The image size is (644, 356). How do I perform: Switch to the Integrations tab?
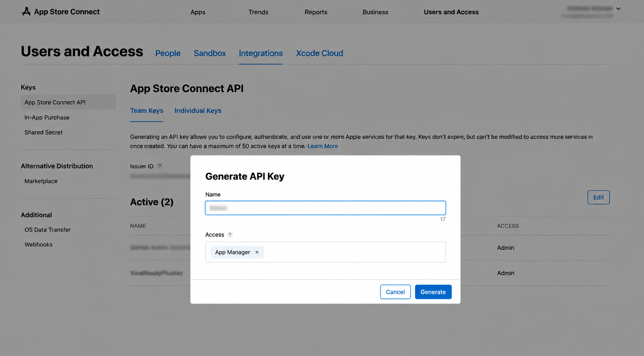coord(261,53)
